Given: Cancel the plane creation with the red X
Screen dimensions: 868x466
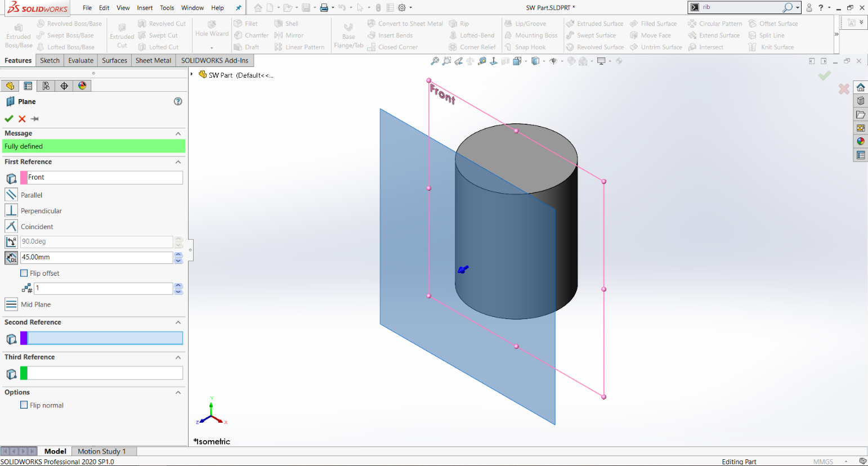Looking at the screenshot, I should pos(21,119).
